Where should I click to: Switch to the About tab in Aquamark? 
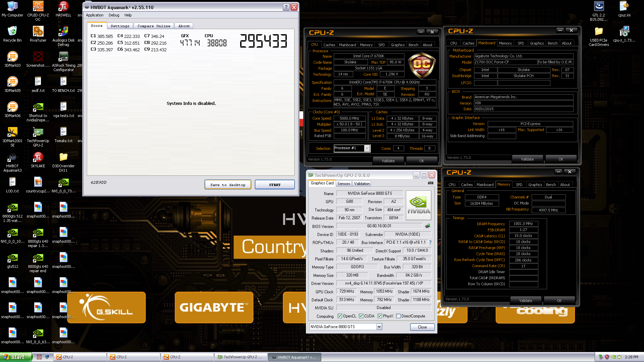(184, 26)
